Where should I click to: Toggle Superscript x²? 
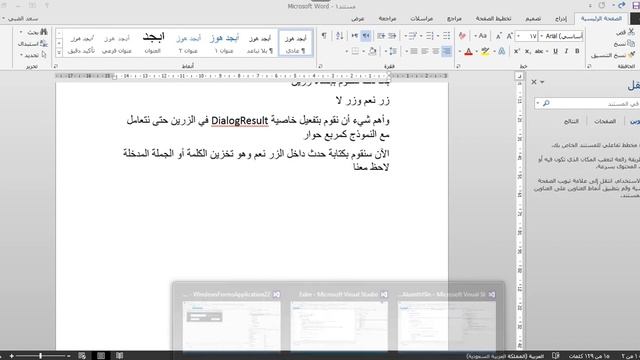517,51
